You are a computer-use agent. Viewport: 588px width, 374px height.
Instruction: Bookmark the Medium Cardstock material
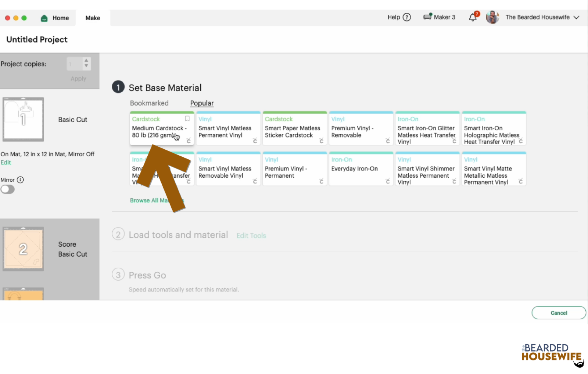click(x=187, y=119)
